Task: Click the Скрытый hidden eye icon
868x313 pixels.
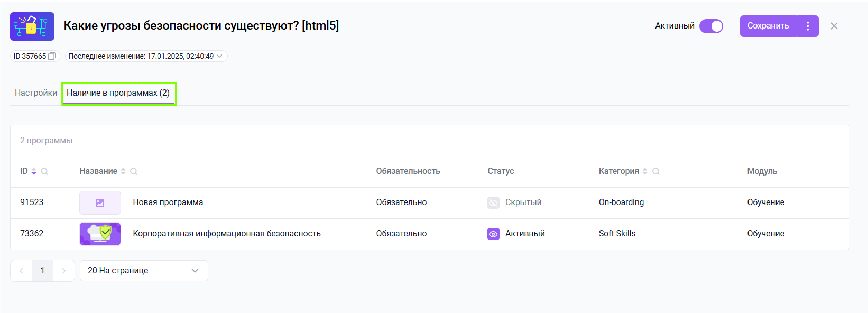Action: pyautogui.click(x=493, y=202)
